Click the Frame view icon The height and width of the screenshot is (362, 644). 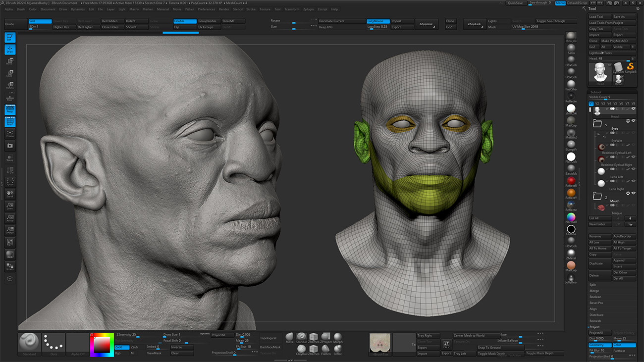click(x=10, y=134)
